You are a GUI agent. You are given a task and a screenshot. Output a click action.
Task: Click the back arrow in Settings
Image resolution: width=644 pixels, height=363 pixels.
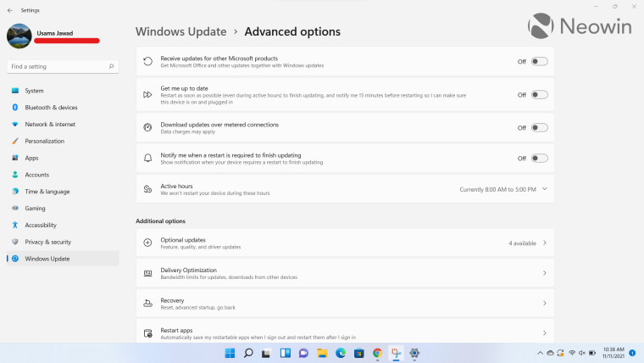pos(10,10)
